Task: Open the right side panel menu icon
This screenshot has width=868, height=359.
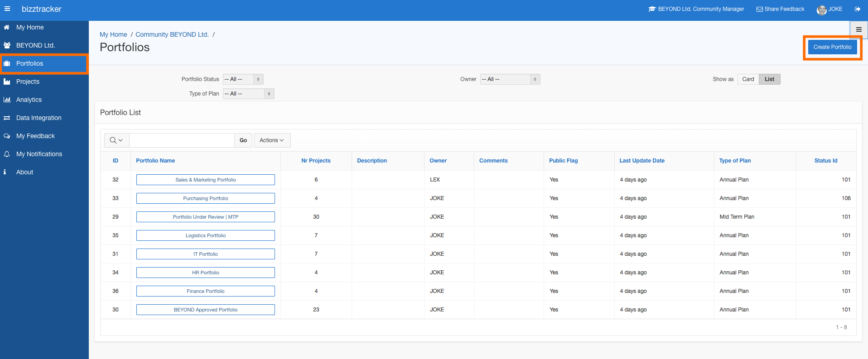Action: point(858,29)
